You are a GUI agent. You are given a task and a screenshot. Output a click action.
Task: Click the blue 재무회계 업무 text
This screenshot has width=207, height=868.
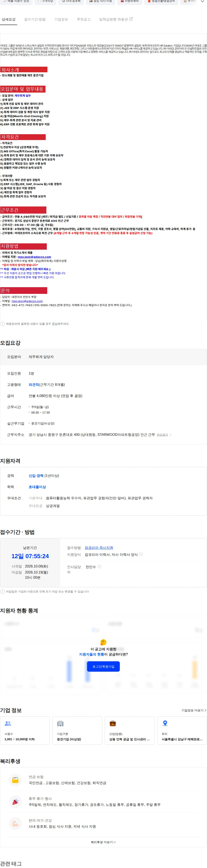23,96
